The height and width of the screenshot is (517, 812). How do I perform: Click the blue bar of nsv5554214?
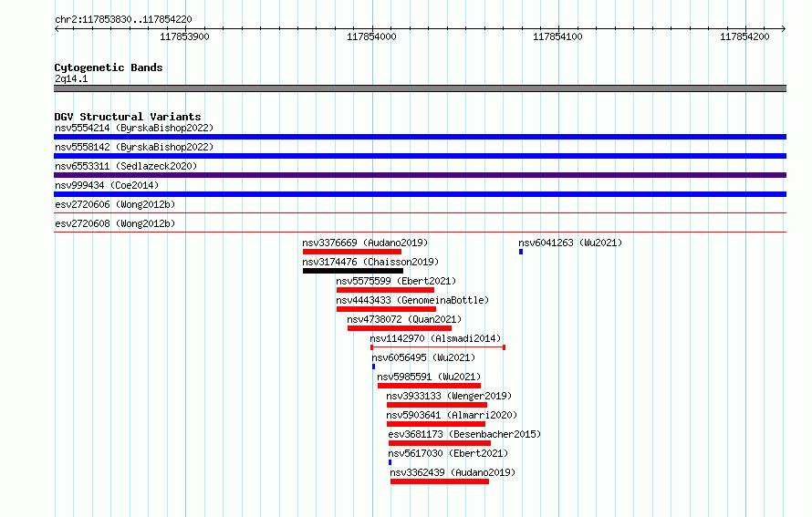pos(420,137)
